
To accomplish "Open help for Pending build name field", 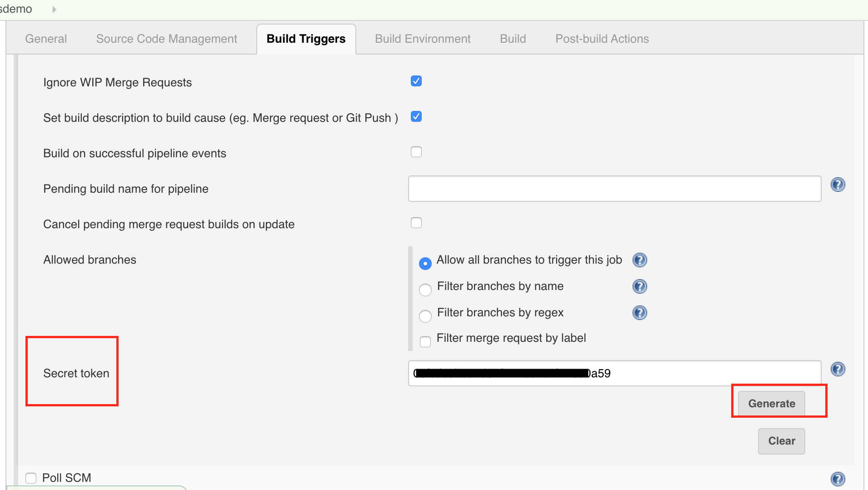I will pos(838,185).
